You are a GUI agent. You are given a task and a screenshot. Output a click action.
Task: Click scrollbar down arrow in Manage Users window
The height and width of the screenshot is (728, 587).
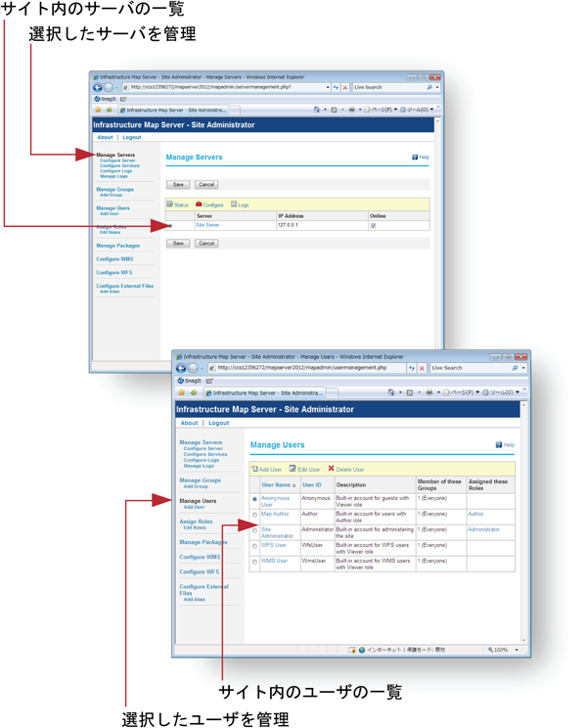tap(523, 640)
